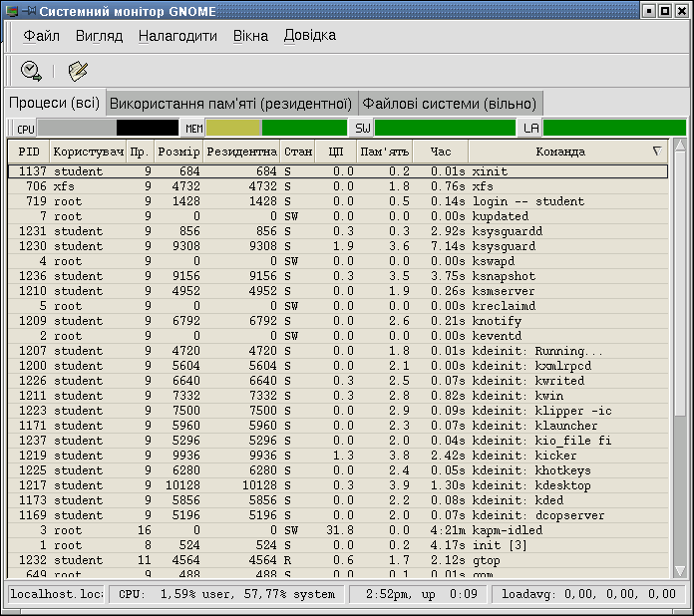Click the pin icon in title bar
The width and height of the screenshot is (694, 616).
click(x=30, y=11)
